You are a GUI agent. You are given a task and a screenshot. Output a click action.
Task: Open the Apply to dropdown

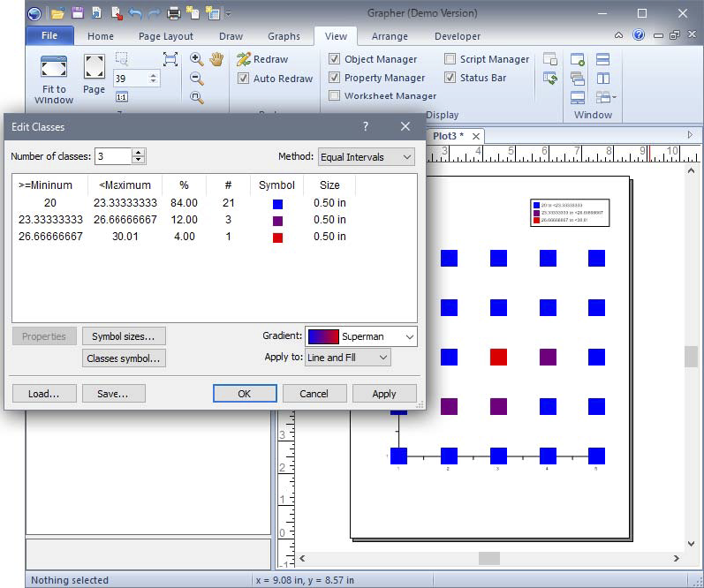pyautogui.click(x=347, y=358)
